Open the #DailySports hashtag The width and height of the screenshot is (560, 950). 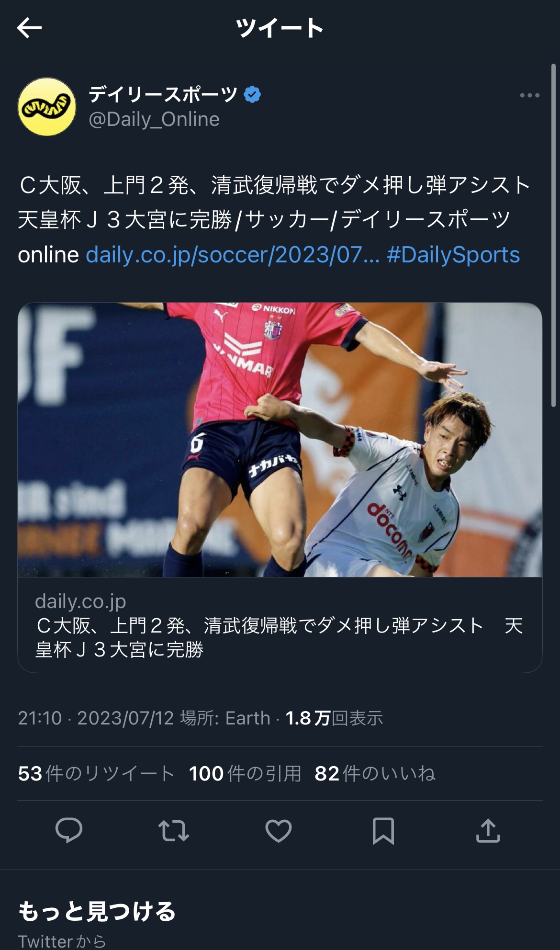tap(453, 255)
